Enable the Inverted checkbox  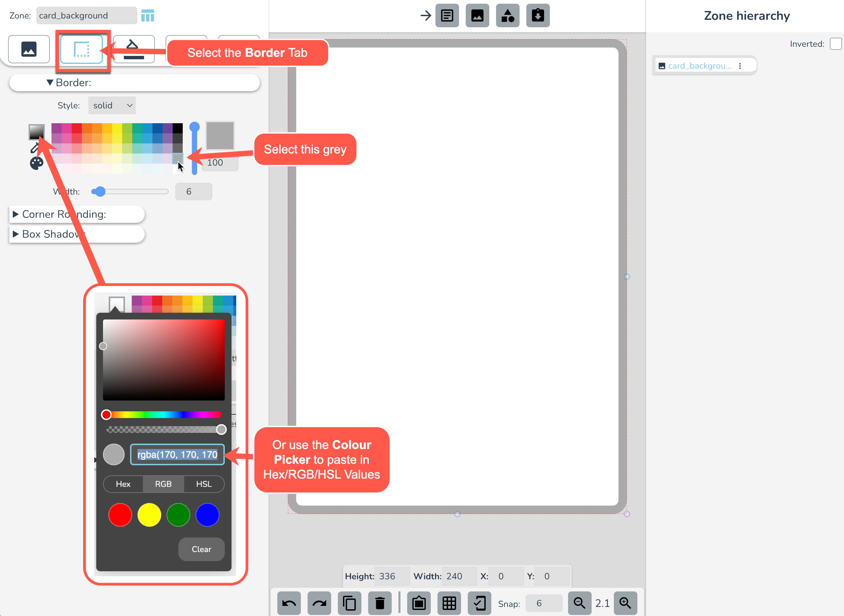pyautogui.click(x=836, y=44)
